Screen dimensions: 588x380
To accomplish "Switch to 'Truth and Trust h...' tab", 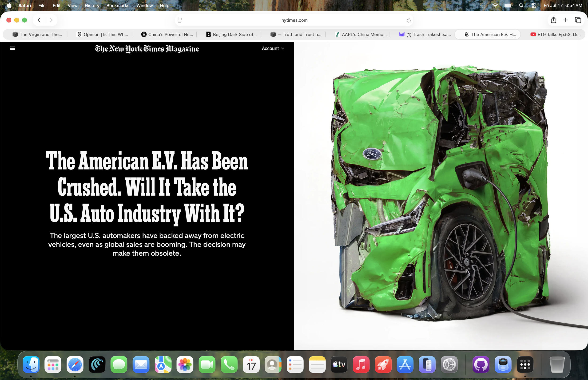I will [x=296, y=35].
